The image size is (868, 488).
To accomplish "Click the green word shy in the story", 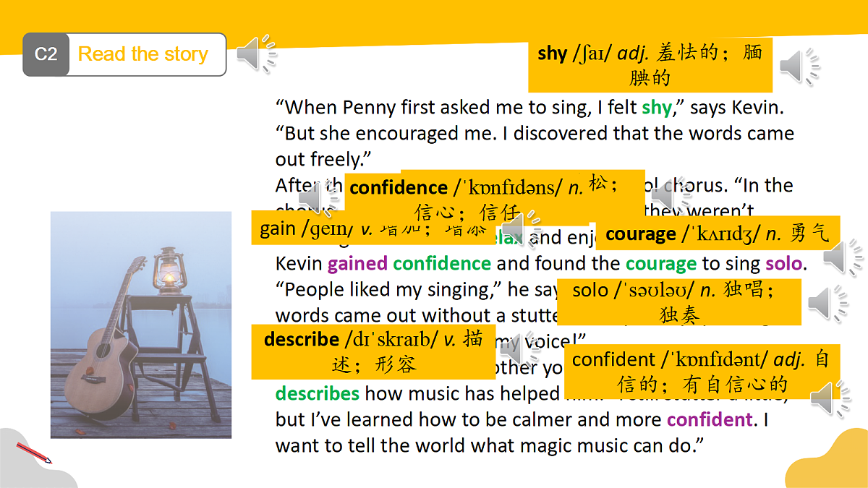I will coord(657,108).
